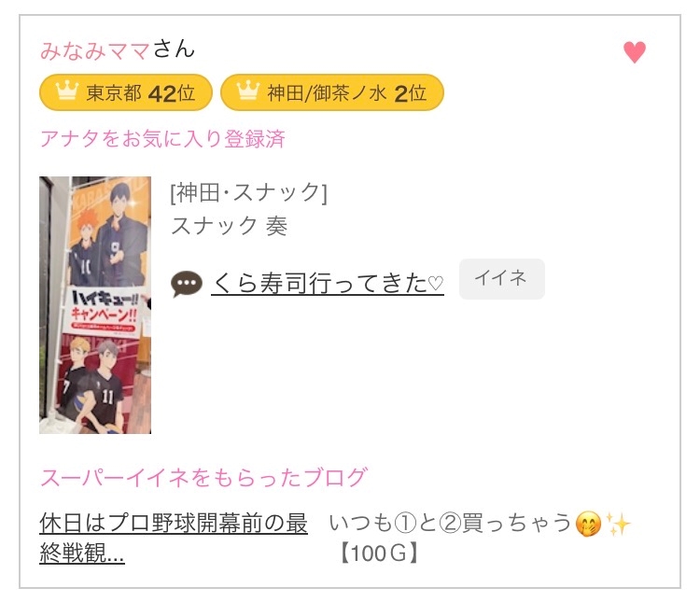The width and height of the screenshot is (700, 602).
Task: Click the [神田・スナック] category label
Action: 248,193
